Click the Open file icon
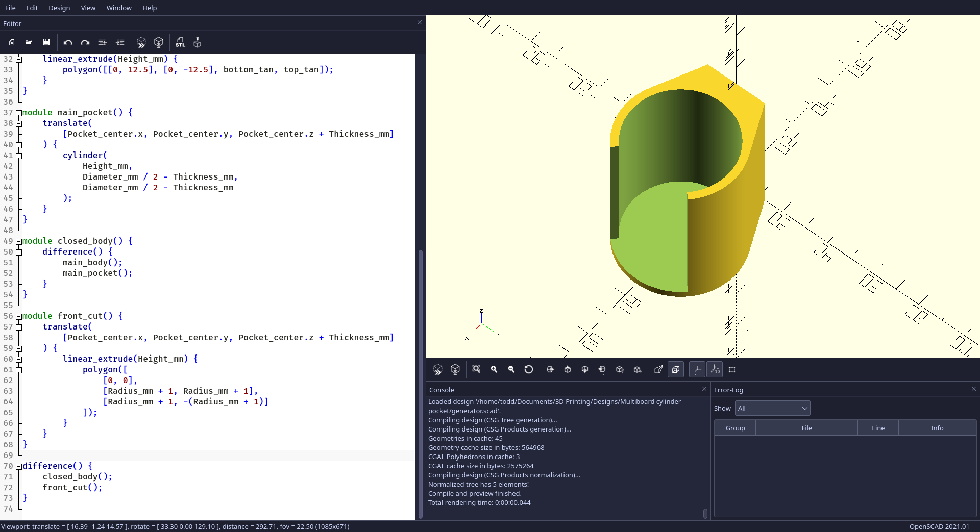 tap(29, 42)
